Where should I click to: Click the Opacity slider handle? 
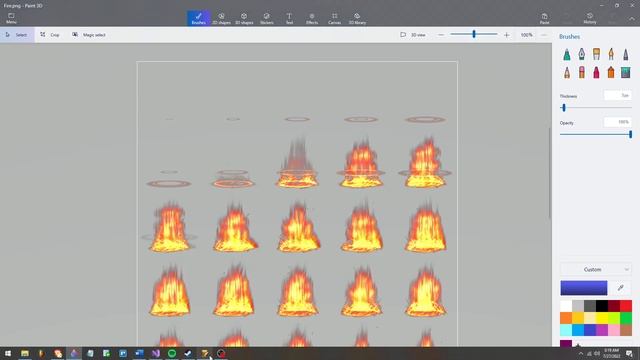pos(630,134)
